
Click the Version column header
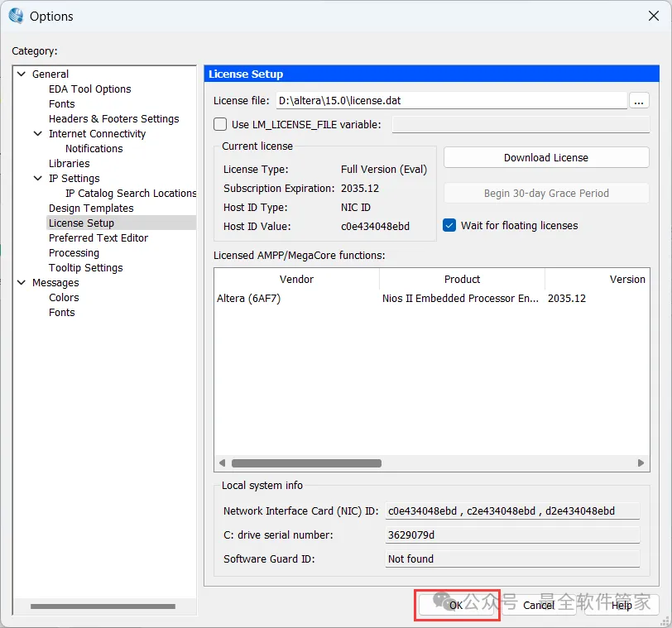coord(597,280)
